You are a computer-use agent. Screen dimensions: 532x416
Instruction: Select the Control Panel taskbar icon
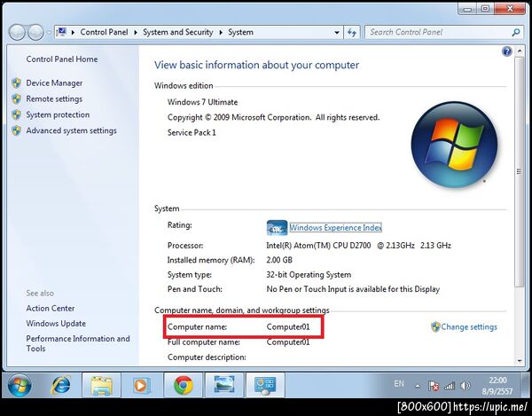click(x=265, y=386)
